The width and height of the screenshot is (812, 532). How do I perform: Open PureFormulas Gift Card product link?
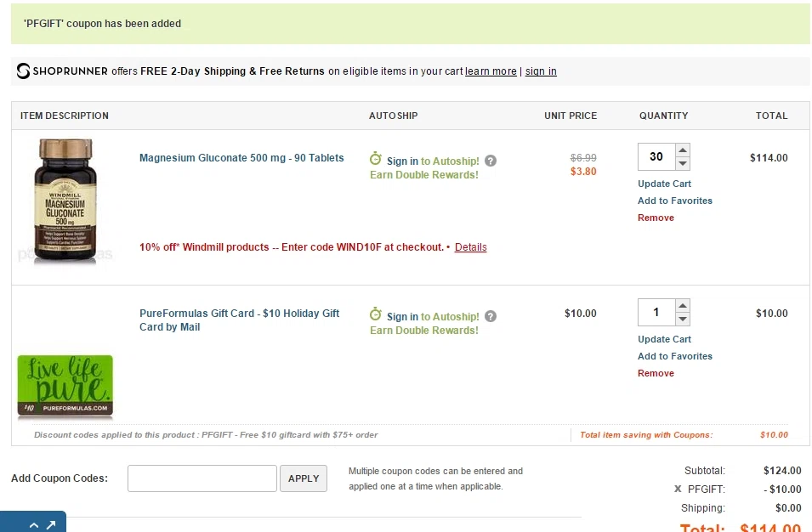pos(239,320)
